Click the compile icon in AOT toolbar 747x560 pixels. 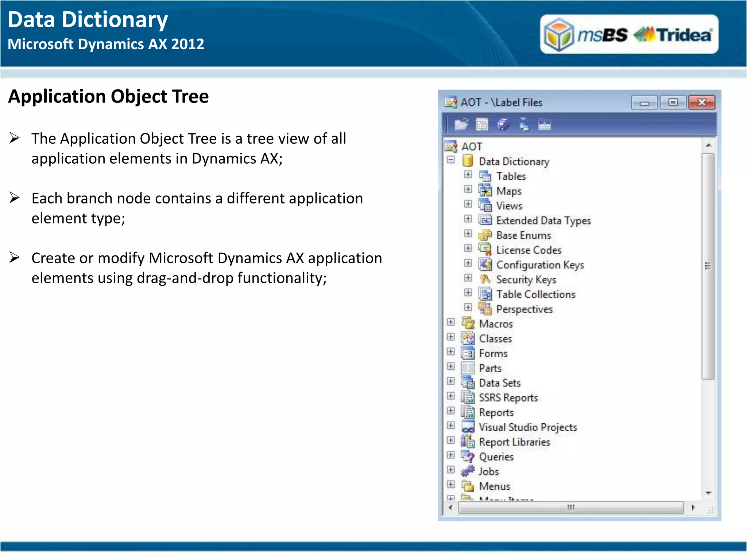(544, 125)
